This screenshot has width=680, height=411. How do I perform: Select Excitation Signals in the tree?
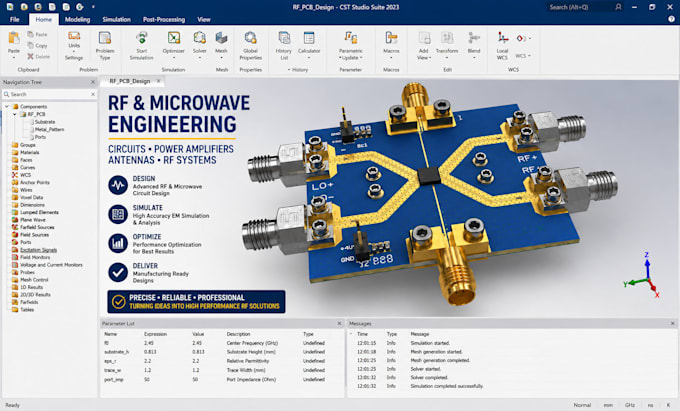point(38,250)
